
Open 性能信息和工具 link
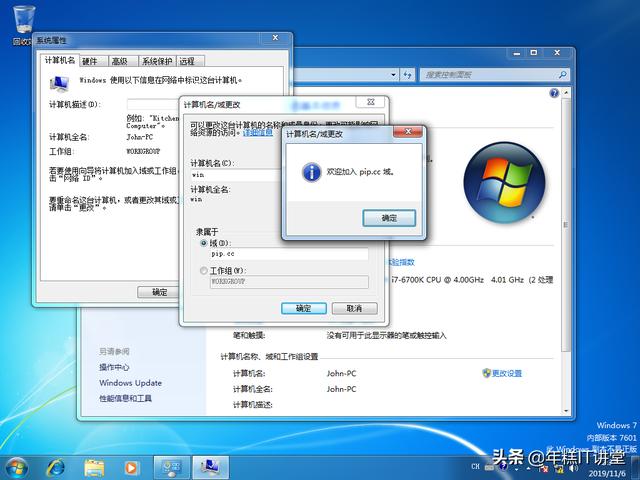click(x=125, y=398)
